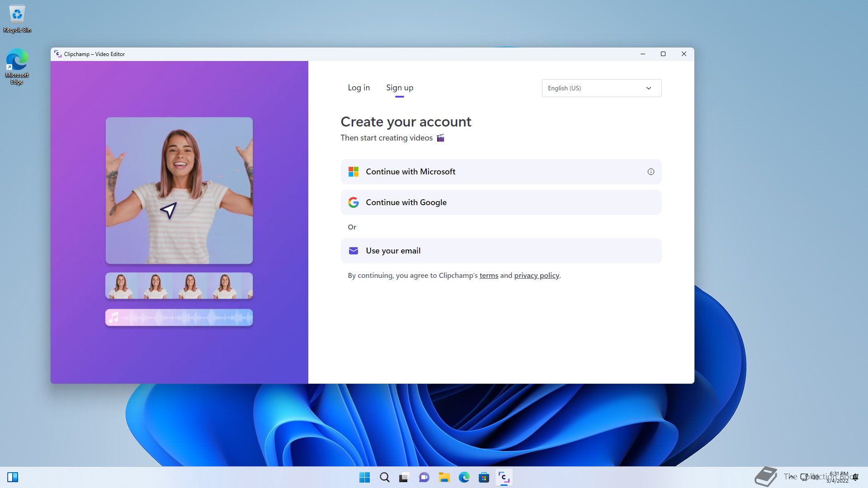Click the Clipchamp logo in title bar
868x488 pixels.
click(57, 54)
